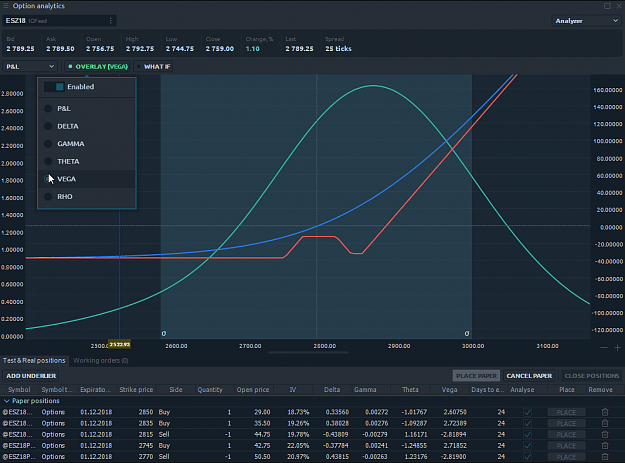Sort by the Strike price column header
Screen dimensions: 625x463
point(136,390)
